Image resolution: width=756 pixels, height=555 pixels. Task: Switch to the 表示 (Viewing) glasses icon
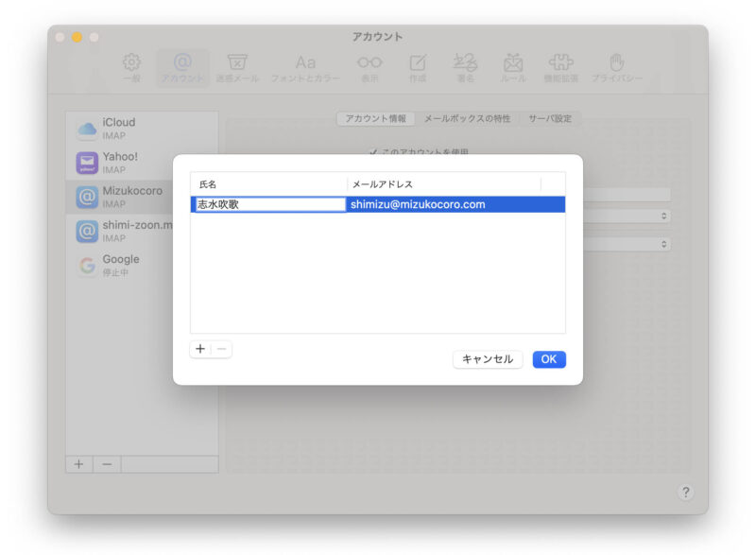pyautogui.click(x=369, y=68)
